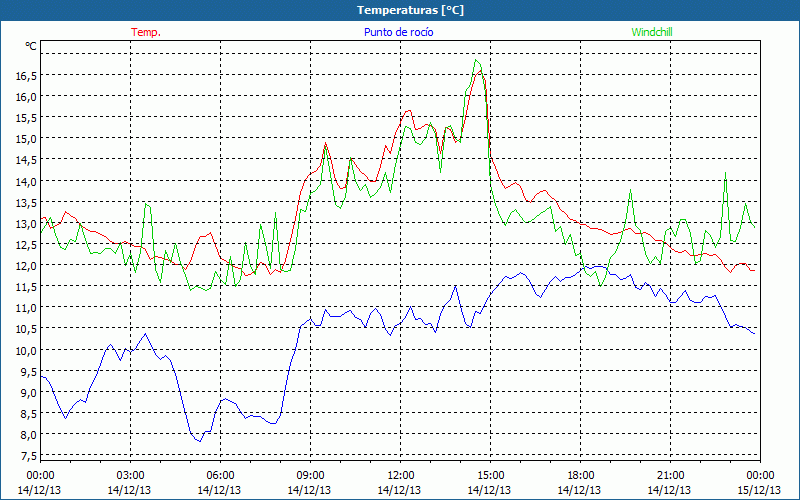Click the 7,5 y-axis value label

26,456
